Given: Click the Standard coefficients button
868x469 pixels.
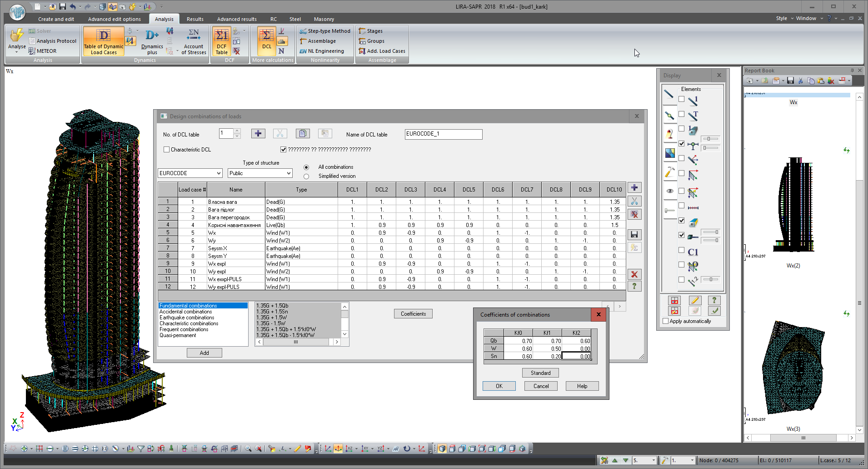Looking at the screenshot, I should [540, 373].
